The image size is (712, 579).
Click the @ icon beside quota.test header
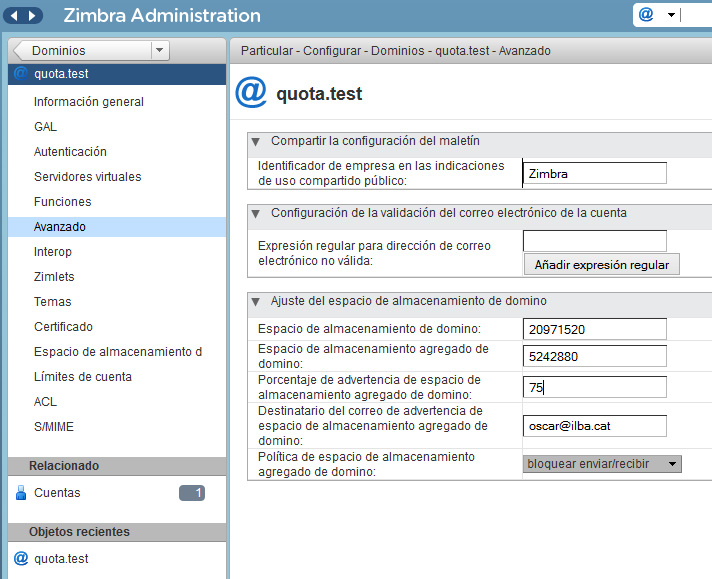tap(21, 73)
